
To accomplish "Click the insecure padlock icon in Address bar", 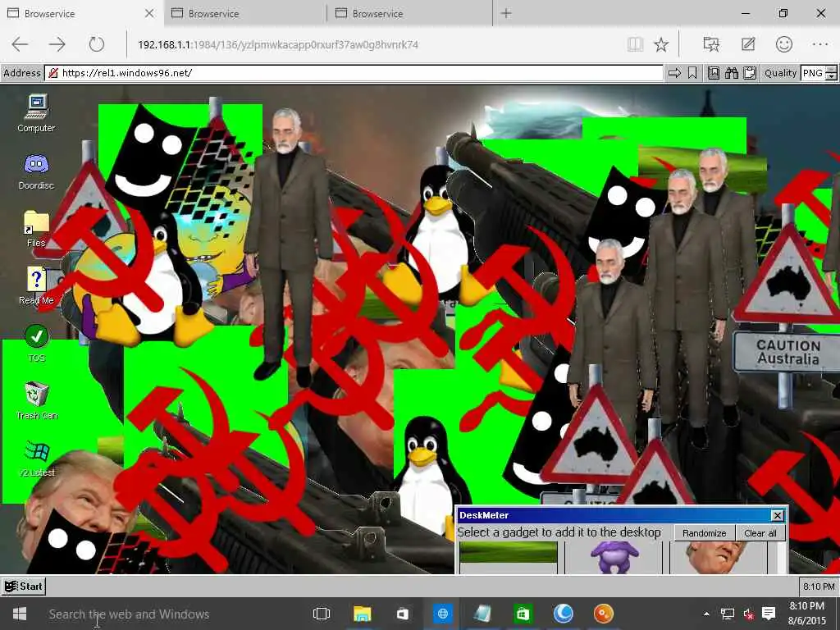I will (x=53, y=73).
